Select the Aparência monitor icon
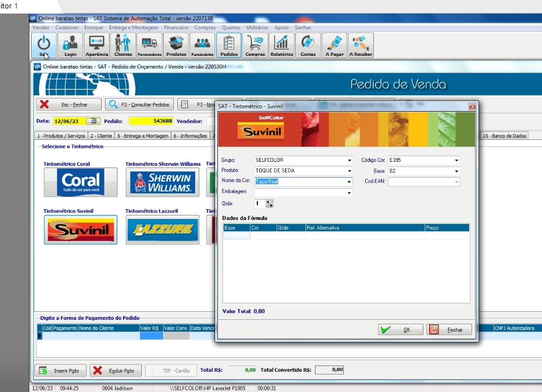 click(97, 45)
